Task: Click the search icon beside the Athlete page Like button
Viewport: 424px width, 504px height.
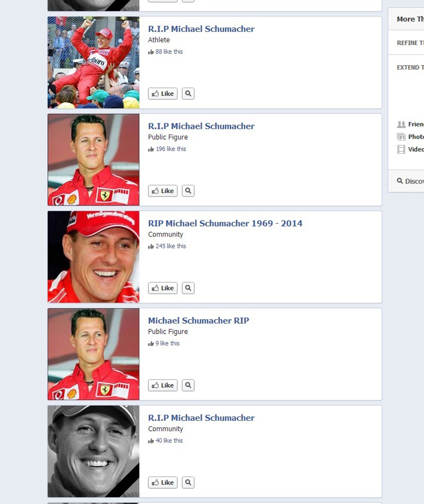Action: pos(188,94)
